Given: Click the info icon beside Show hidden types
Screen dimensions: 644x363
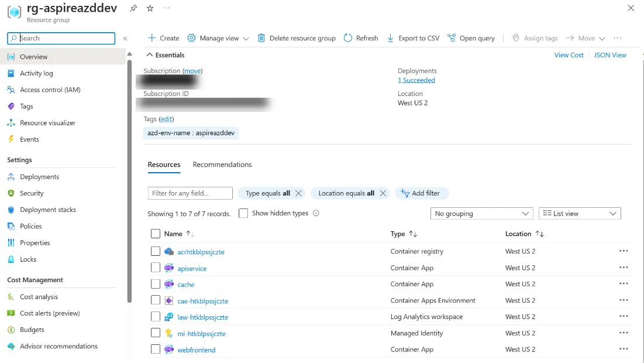Looking at the screenshot, I should [x=316, y=213].
